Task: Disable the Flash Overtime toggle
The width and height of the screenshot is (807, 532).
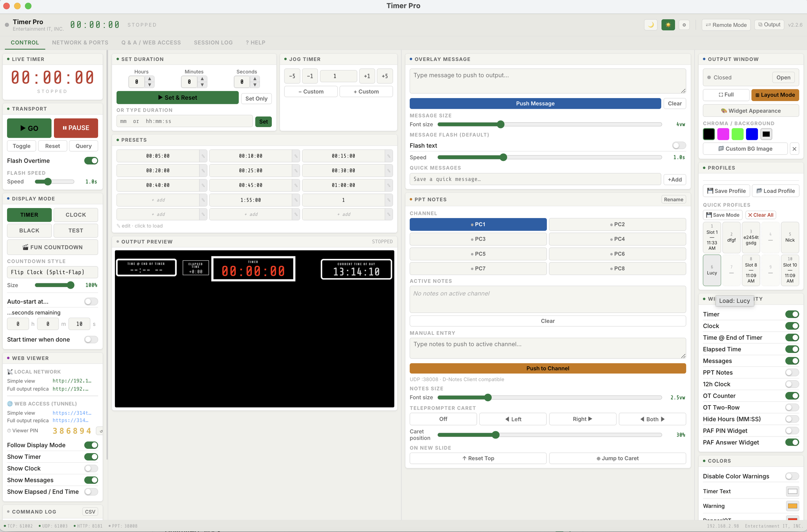Action: (x=91, y=160)
